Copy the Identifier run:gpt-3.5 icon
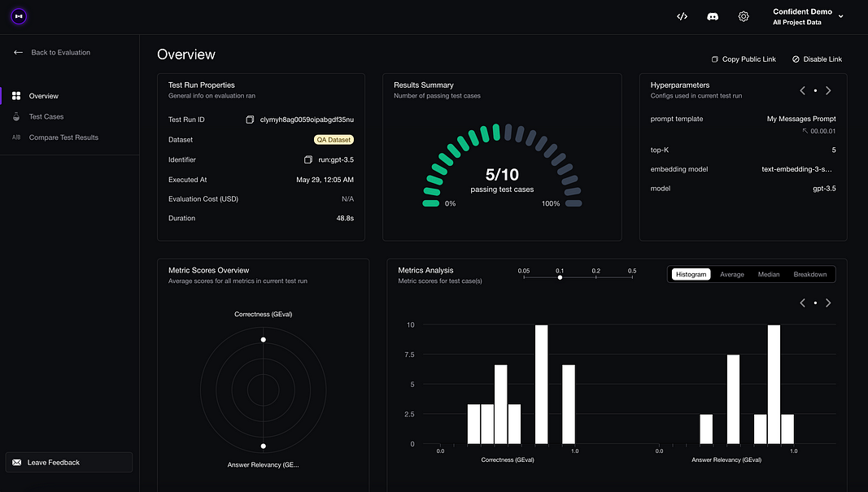This screenshot has width=868, height=492. pos(308,160)
